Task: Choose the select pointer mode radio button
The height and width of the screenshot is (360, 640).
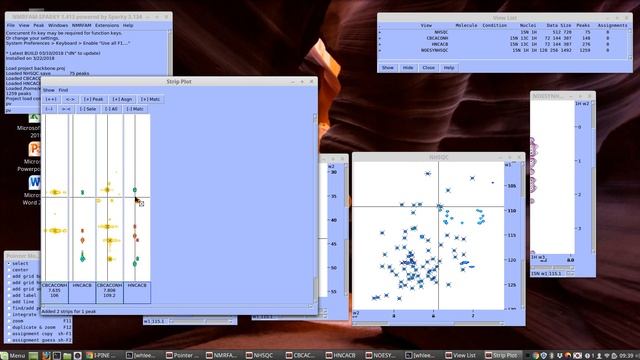Action: pos(9,264)
